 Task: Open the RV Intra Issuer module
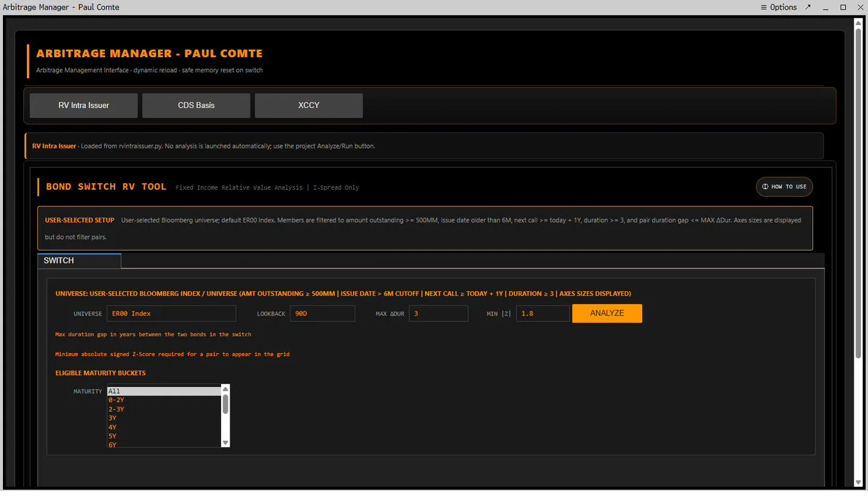point(83,105)
